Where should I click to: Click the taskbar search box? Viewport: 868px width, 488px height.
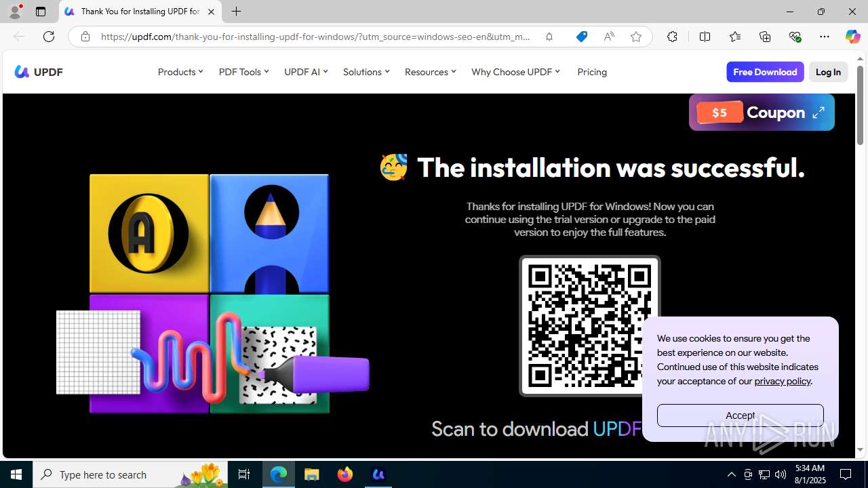(x=129, y=474)
